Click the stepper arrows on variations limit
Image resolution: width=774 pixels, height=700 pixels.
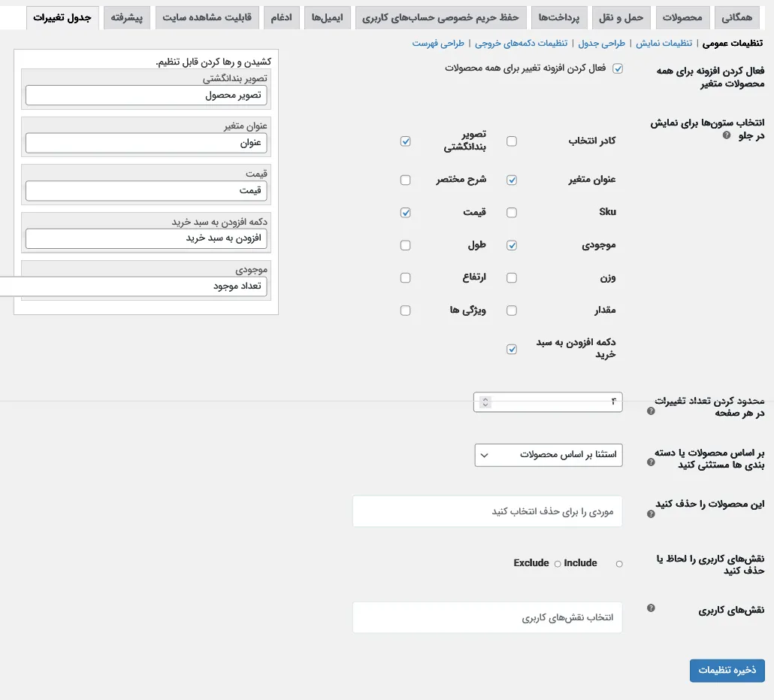(x=485, y=402)
